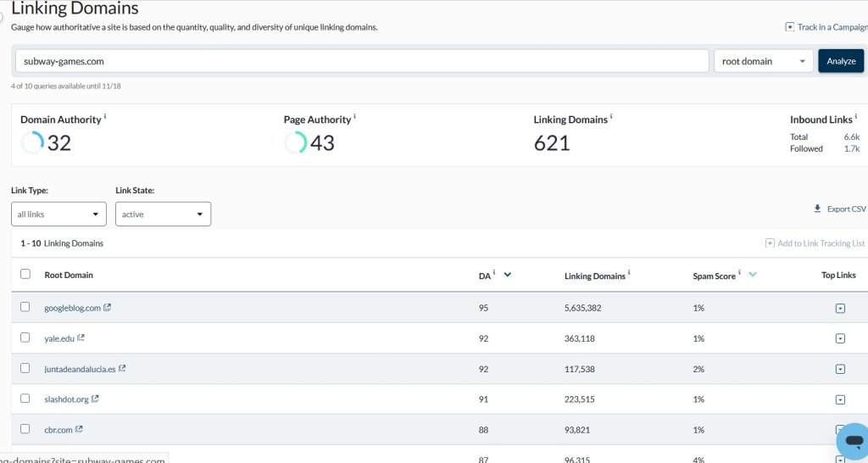Click Track in a Campaign link
Image resolution: width=868 pixels, height=463 pixels.
click(831, 27)
